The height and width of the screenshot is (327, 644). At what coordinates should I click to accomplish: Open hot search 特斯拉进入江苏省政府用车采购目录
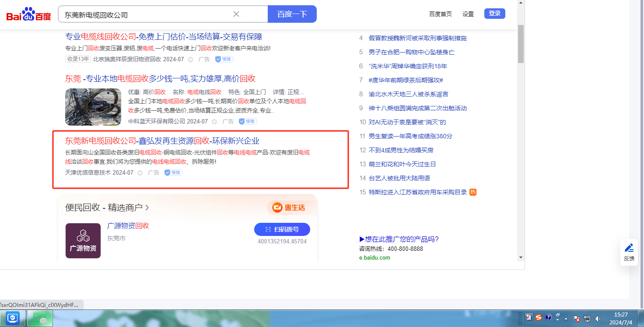point(418,192)
